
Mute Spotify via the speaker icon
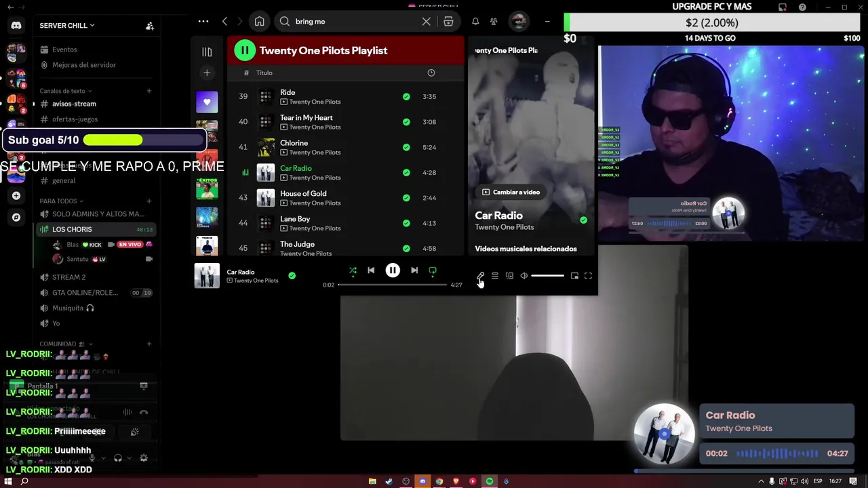click(x=524, y=276)
